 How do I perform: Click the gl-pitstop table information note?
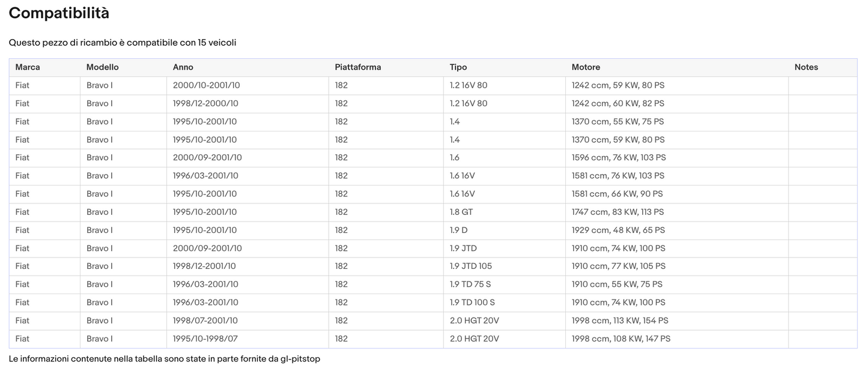[164, 359]
